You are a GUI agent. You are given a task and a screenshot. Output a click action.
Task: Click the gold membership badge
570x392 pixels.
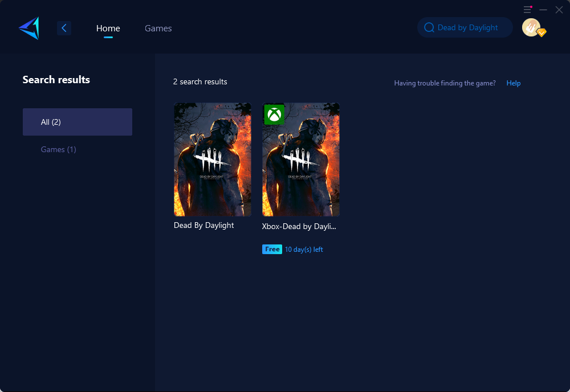[x=541, y=32]
